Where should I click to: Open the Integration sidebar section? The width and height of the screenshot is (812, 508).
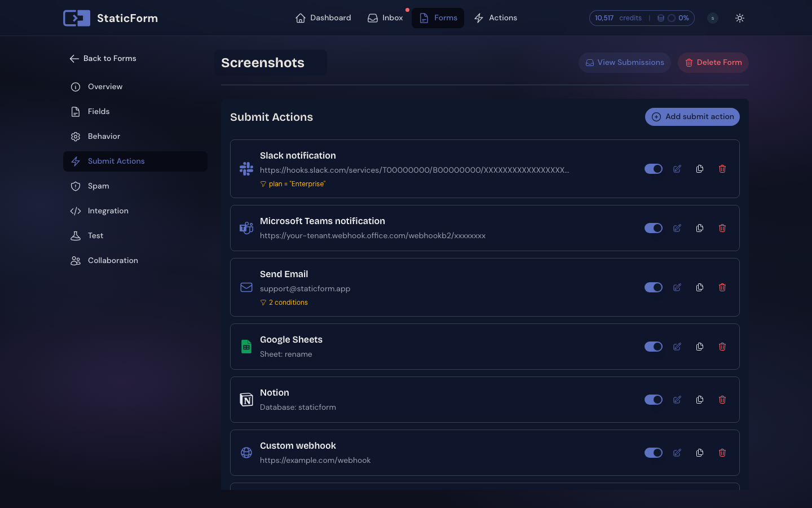pos(135,211)
